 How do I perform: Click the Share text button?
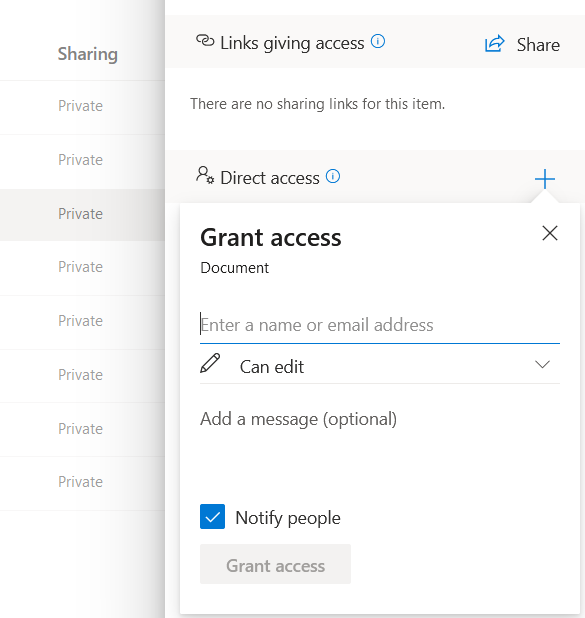(538, 45)
